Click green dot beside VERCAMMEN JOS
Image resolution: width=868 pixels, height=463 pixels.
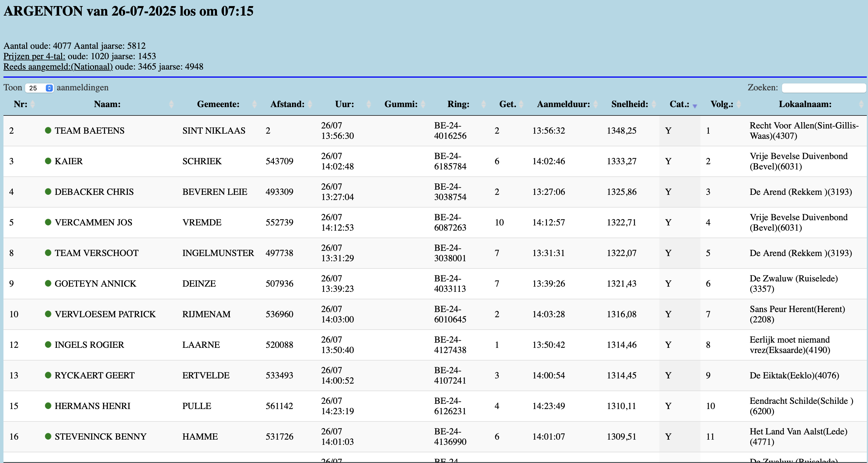point(48,222)
